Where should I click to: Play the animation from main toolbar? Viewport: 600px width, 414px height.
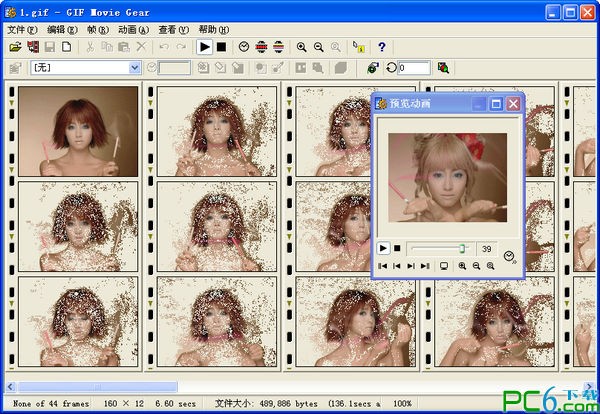[x=205, y=47]
